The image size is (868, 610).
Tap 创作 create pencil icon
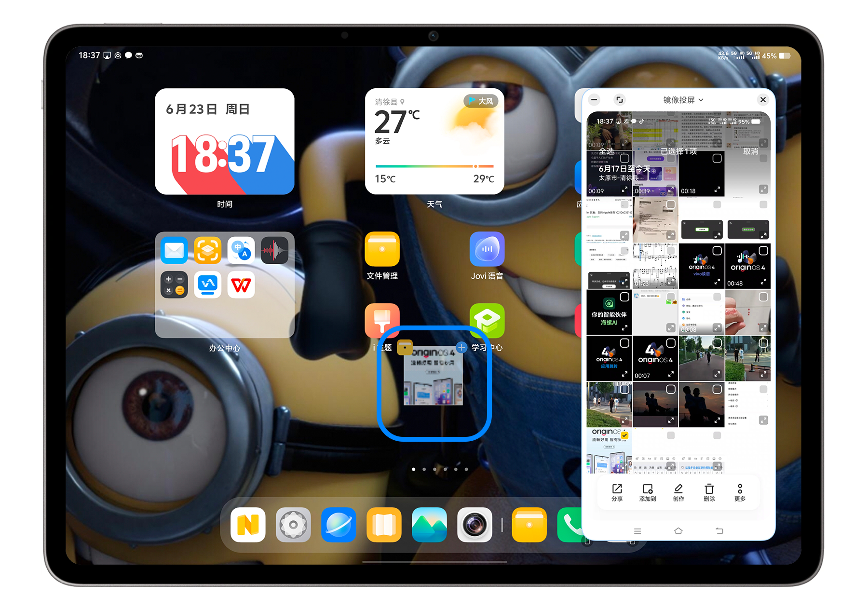click(678, 492)
